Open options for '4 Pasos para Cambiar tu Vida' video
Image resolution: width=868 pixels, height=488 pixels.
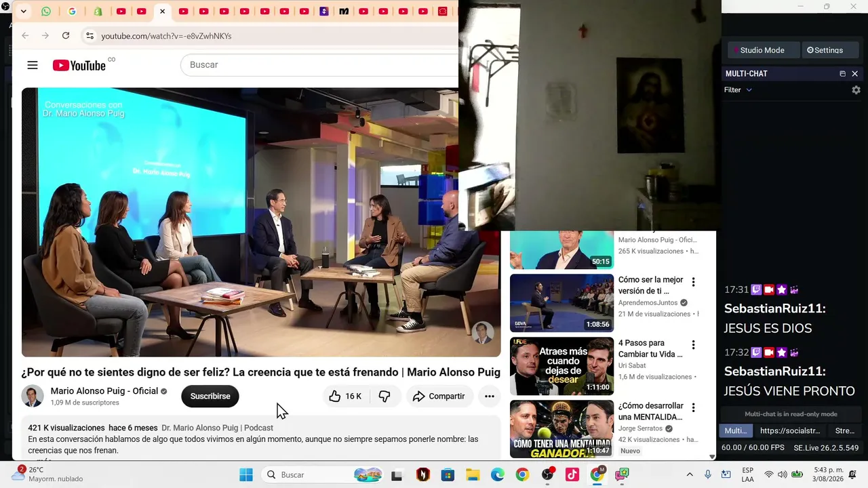pos(693,345)
